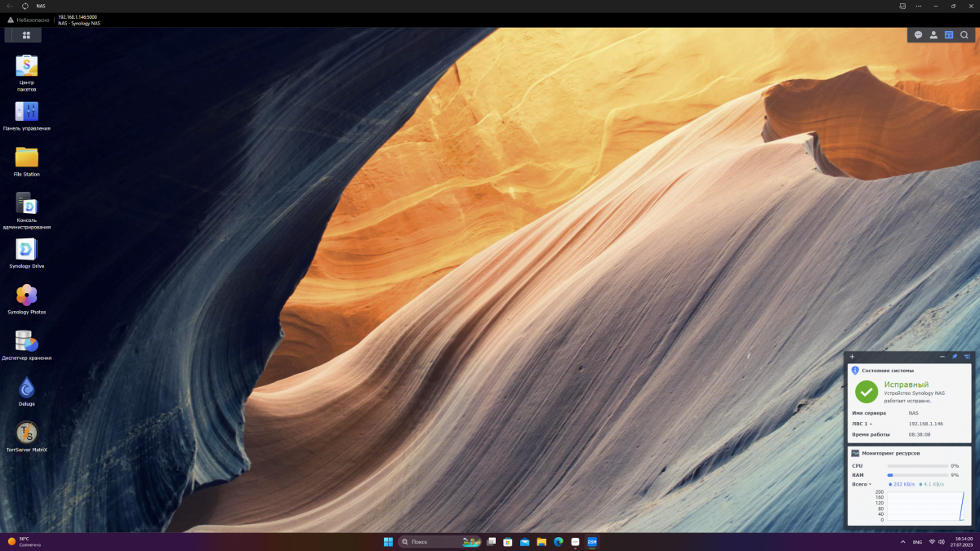The image size is (980, 551).
Task: Open cast icon in the title bar
Action: click(x=902, y=6)
